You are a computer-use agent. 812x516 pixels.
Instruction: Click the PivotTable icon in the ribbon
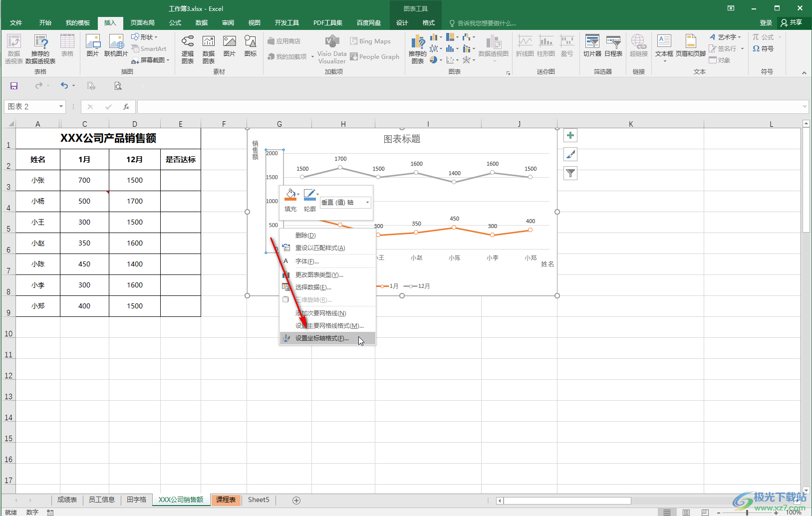[14, 48]
